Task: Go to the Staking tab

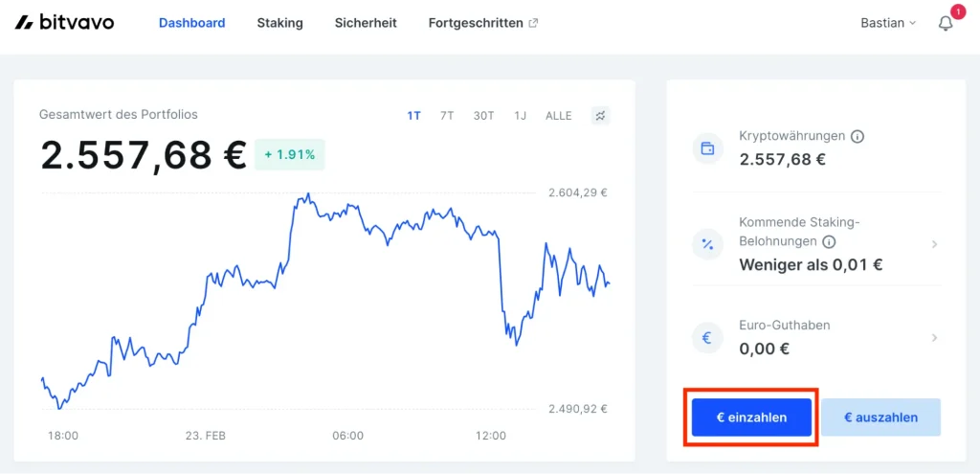Action: pos(279,23)
